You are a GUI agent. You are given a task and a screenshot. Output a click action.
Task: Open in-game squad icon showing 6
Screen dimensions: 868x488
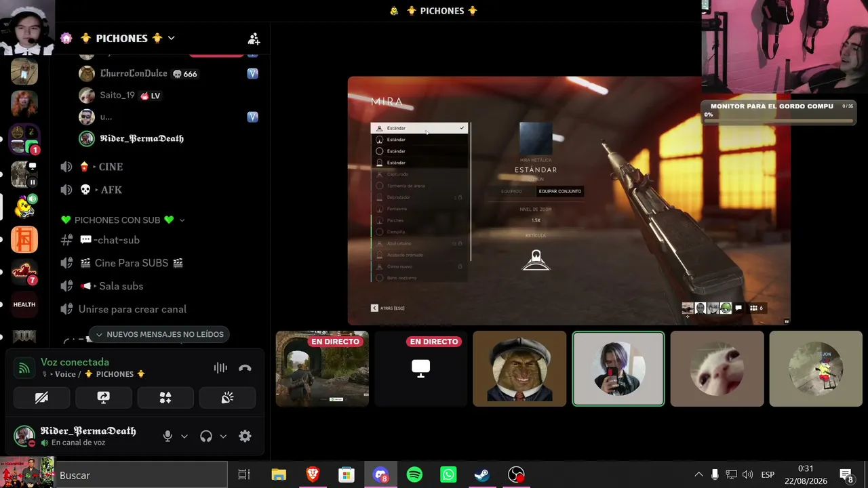pos(756,308)
